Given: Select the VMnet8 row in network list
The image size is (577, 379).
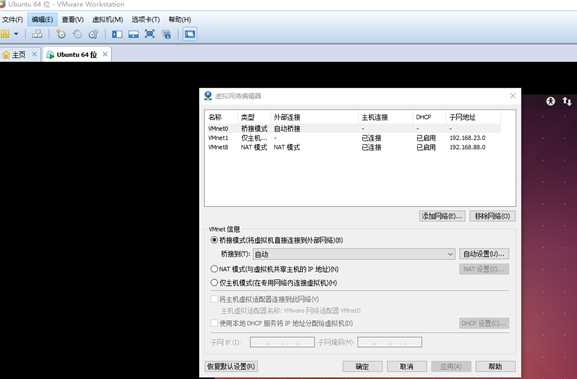Looking at the screenshot, I should (353, 147).
